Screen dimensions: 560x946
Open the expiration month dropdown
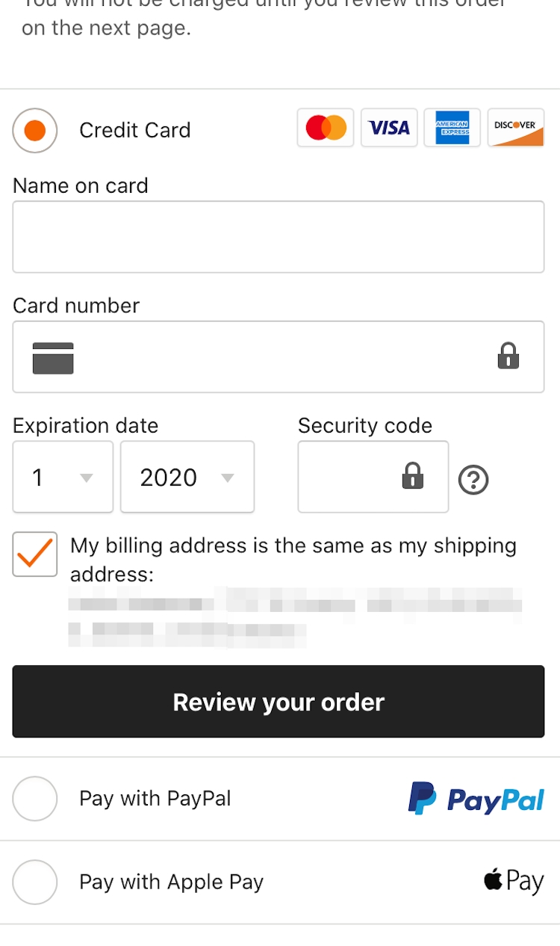pyautogui.click(x=63, y=477)
